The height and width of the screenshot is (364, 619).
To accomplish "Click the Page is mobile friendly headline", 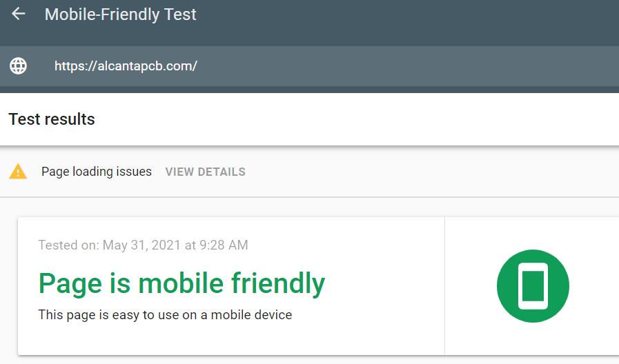I will (181, 283).
